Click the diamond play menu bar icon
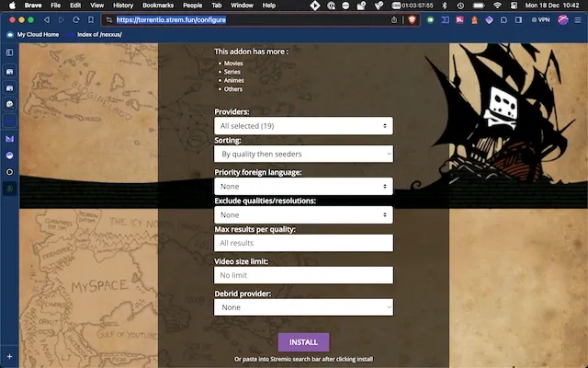 pyautogui.click(x=315, y=6)
